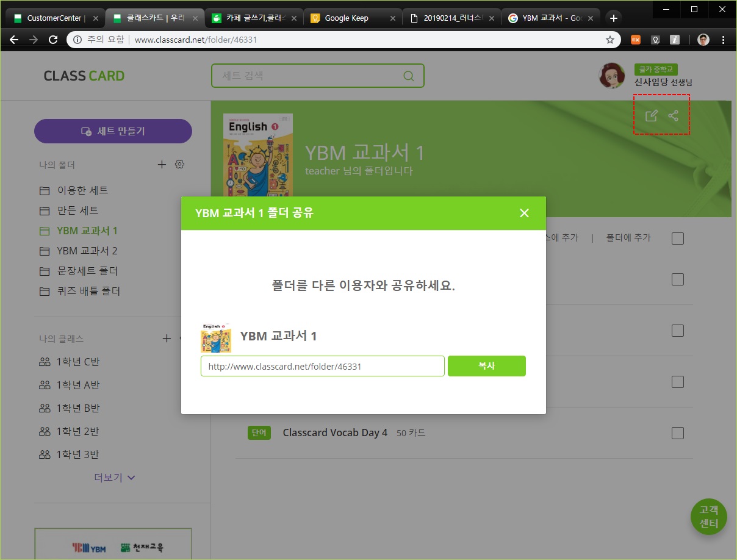Click the italic i extension icon
The height and width of the screenshot is (560, 737).
tap(675, 40)
